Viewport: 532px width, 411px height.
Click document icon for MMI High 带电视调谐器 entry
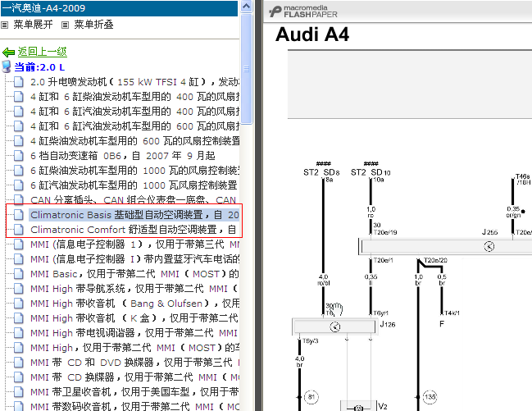[x=19, y=333]
